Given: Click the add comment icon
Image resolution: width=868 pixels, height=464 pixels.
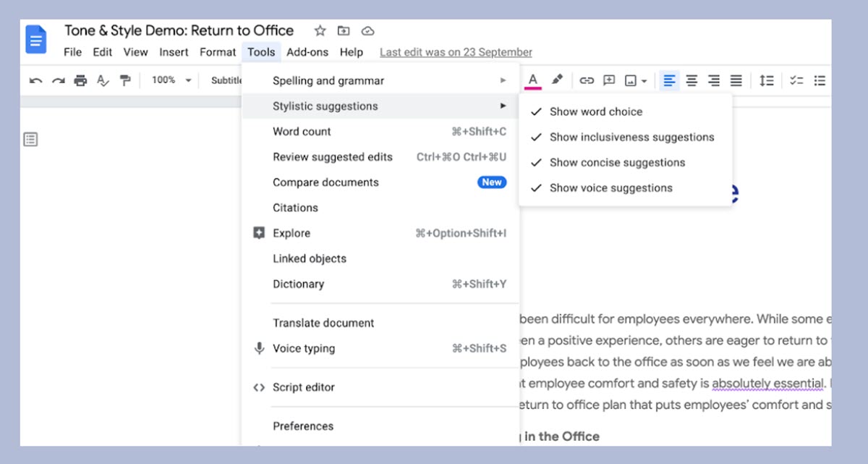Looking at the screenshot, I should [609, 80].
